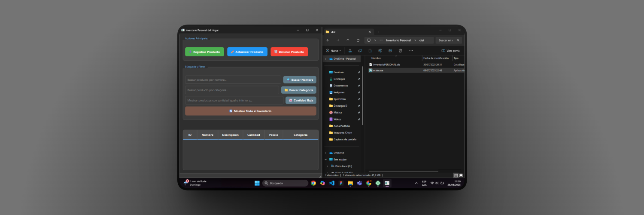Add a new Explorer tab with plus
The height and width of the screenshot is (215, 644).
coord(379,32)
